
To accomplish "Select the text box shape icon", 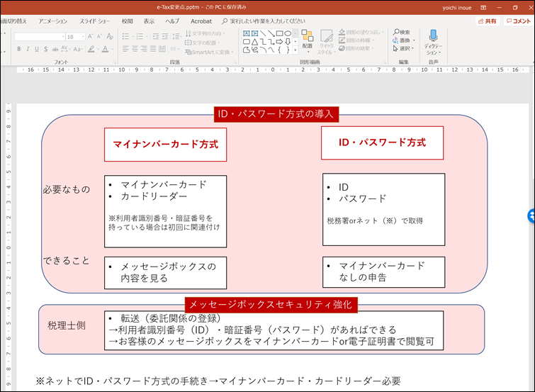I will (x=246, y=33).
